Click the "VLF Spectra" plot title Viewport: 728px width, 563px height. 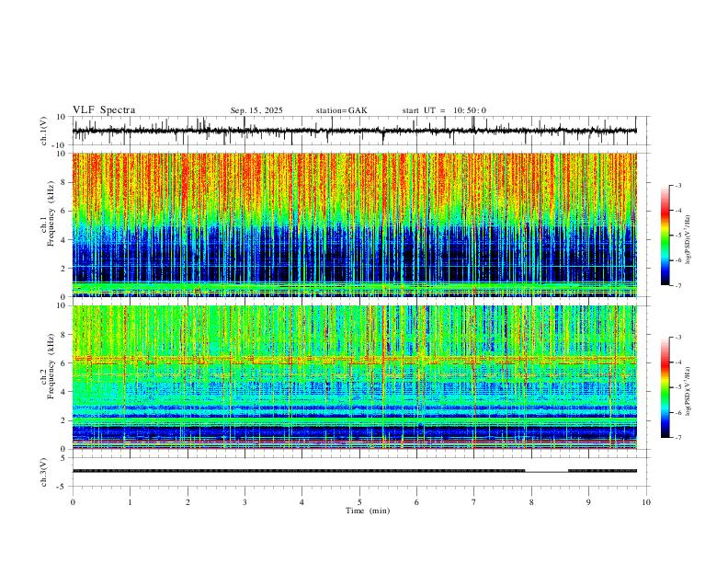104,110
